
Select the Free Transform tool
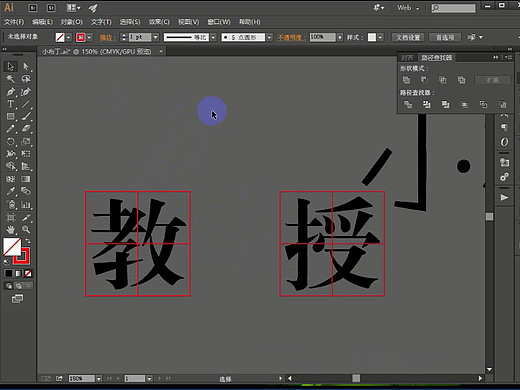[26, 154]
